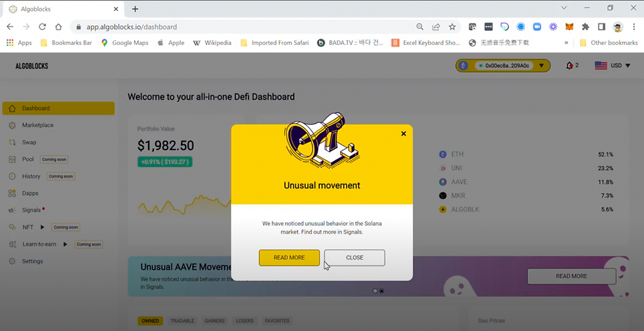644x331 pixels.
Task: Select the second banner carousel dot
Action: pyautogui.click(x=381, y=291)
